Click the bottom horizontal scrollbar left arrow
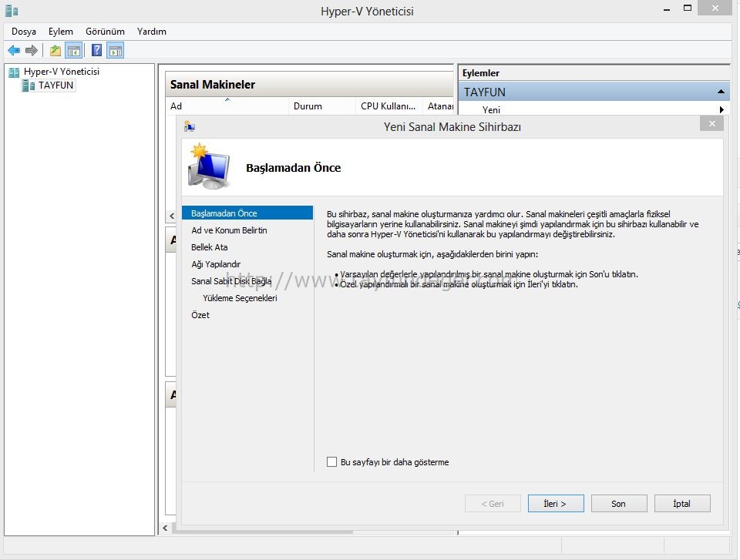This screenshot has height=560, width=740. click(x=165, y=528)
